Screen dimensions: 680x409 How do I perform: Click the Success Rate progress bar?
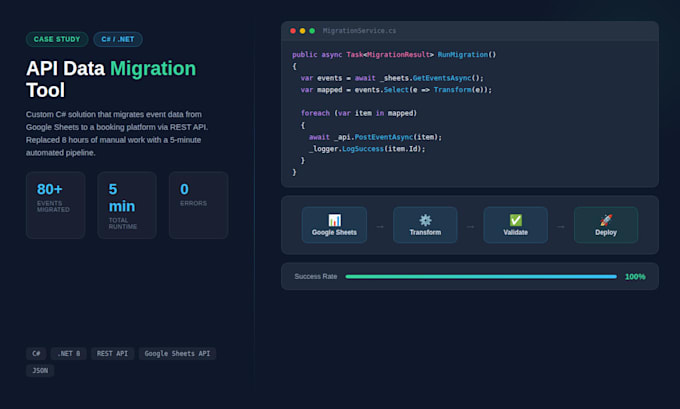pos(481,276)
